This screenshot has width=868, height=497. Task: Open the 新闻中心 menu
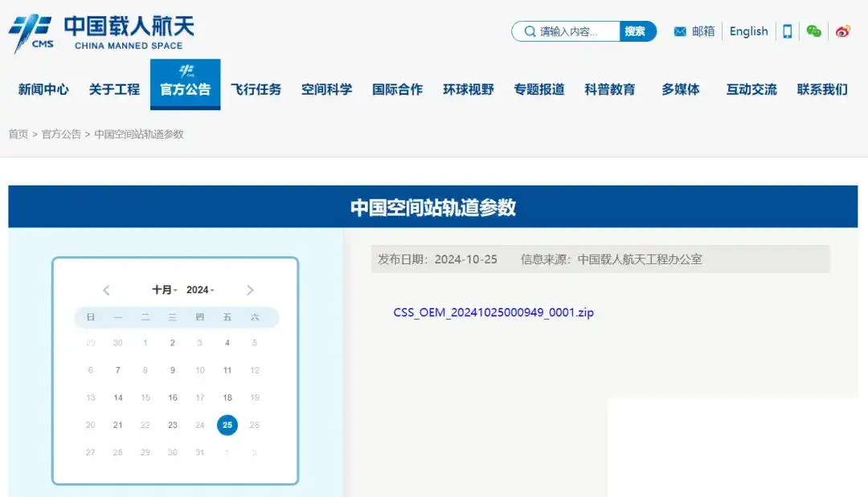point(43,90)
